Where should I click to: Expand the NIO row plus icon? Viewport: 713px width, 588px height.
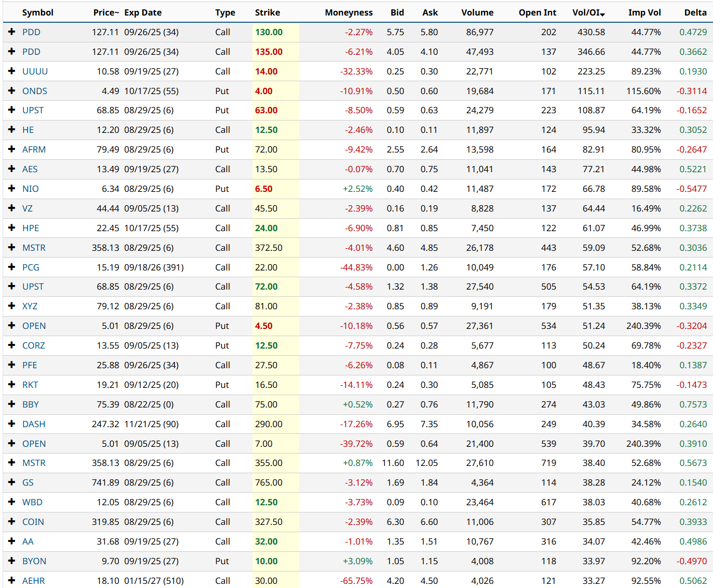click(11, 189)
